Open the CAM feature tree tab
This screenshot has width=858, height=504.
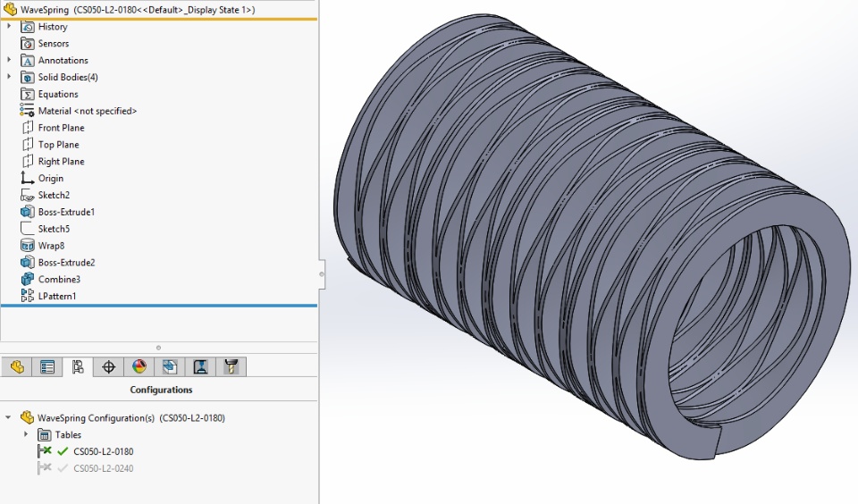coord(170,366)
